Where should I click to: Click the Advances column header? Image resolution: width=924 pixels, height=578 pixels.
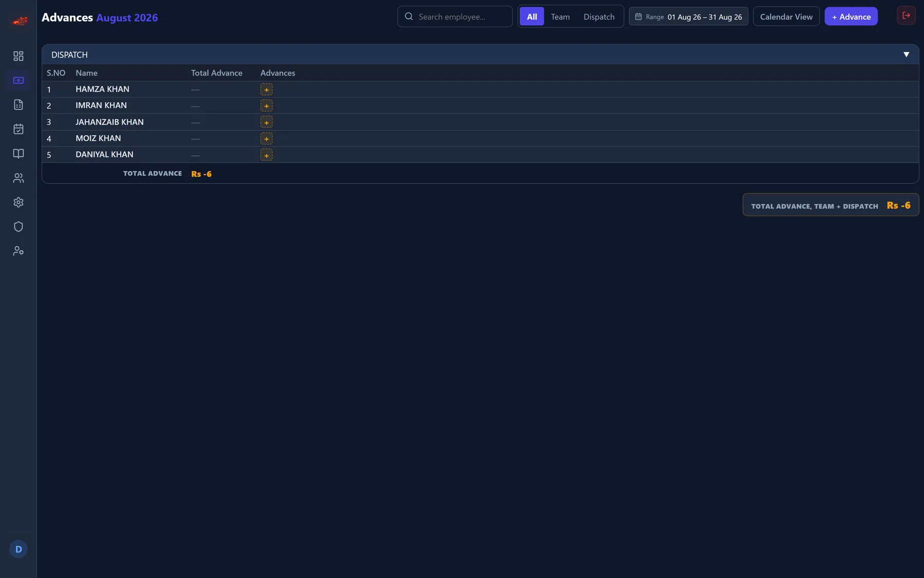pos(278,73)
